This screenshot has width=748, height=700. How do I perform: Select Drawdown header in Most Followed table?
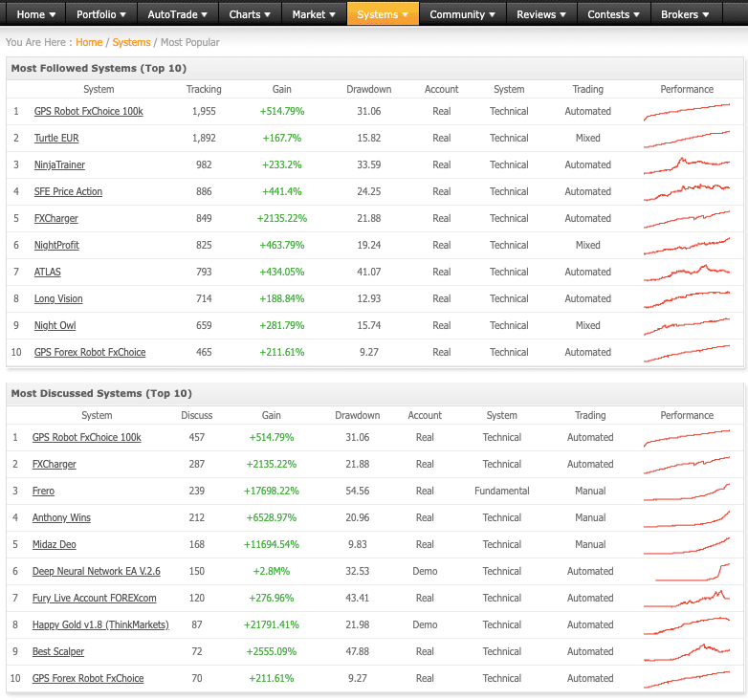(369, 90)
